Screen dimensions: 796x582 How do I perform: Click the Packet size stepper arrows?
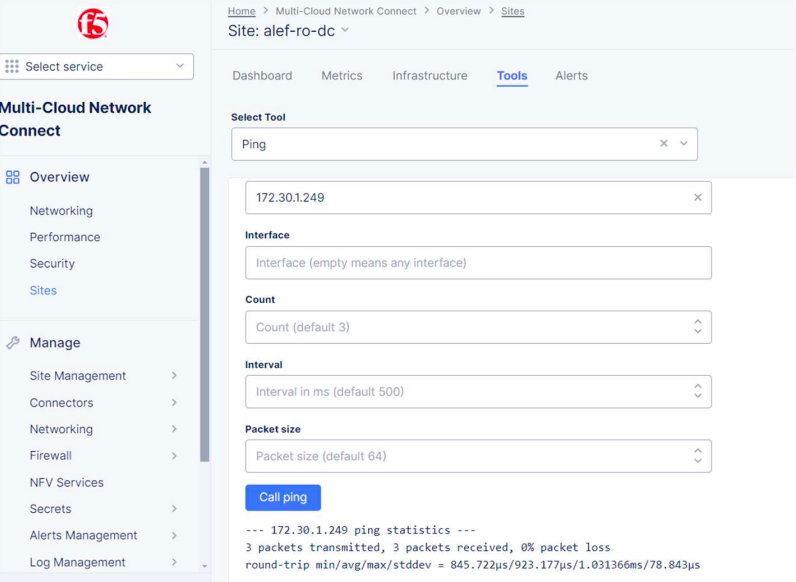[x=698, y=456]
